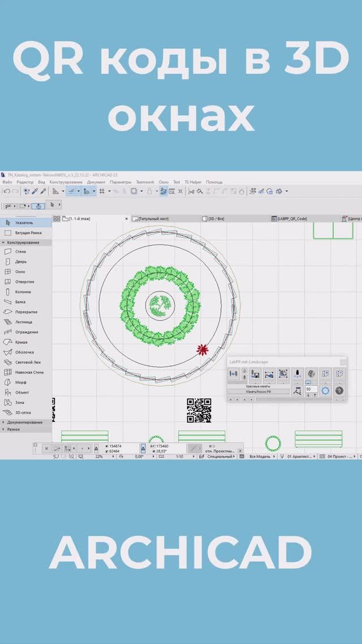Click the QR code on the floor plan
The height and width of the screenshot is (644, 362).
[x=199, y=410]
